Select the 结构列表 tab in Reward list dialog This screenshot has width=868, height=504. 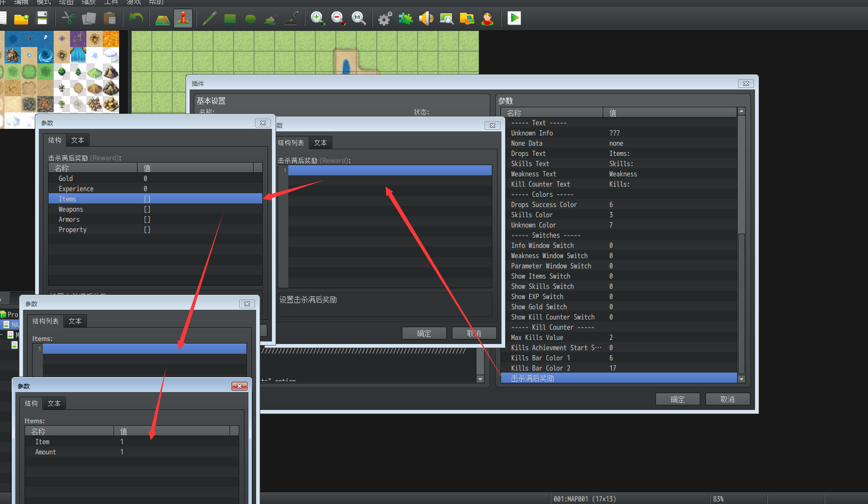click(291, 143)
